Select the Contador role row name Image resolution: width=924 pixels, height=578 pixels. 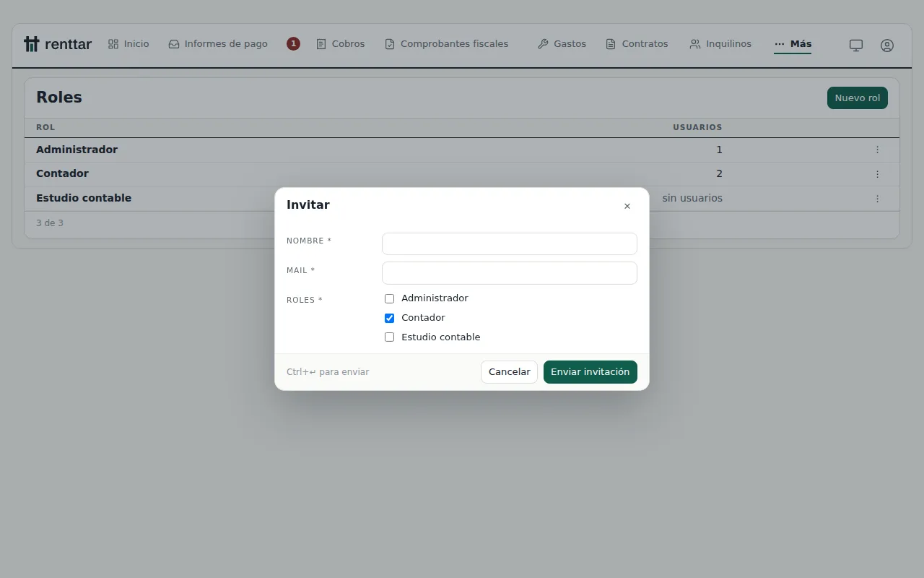[62, 173]
